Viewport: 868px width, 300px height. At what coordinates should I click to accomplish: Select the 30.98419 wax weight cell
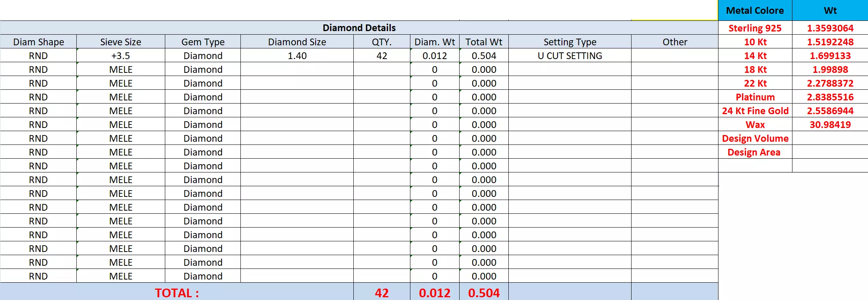830,124
